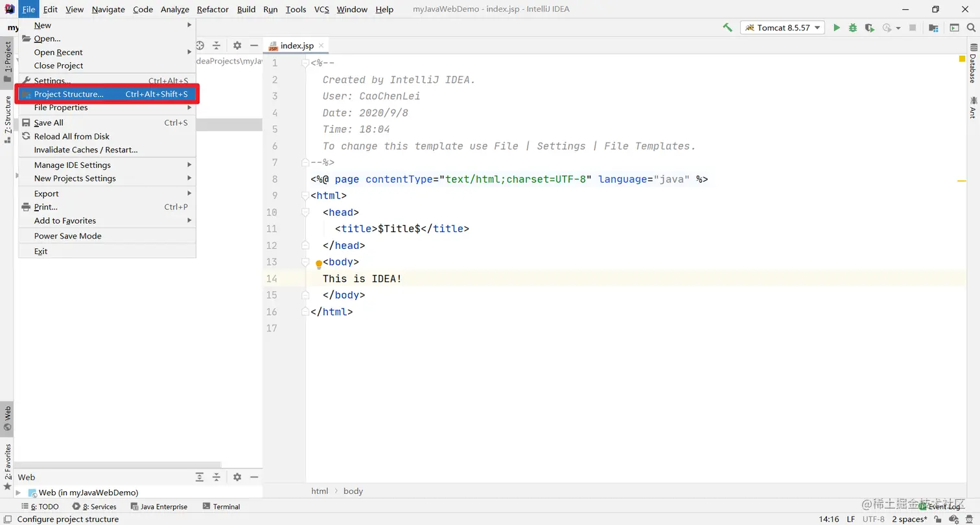Screen dimensions: 980x525
Task: Toggle the 1: Project side tab
Action: point(7,62)
